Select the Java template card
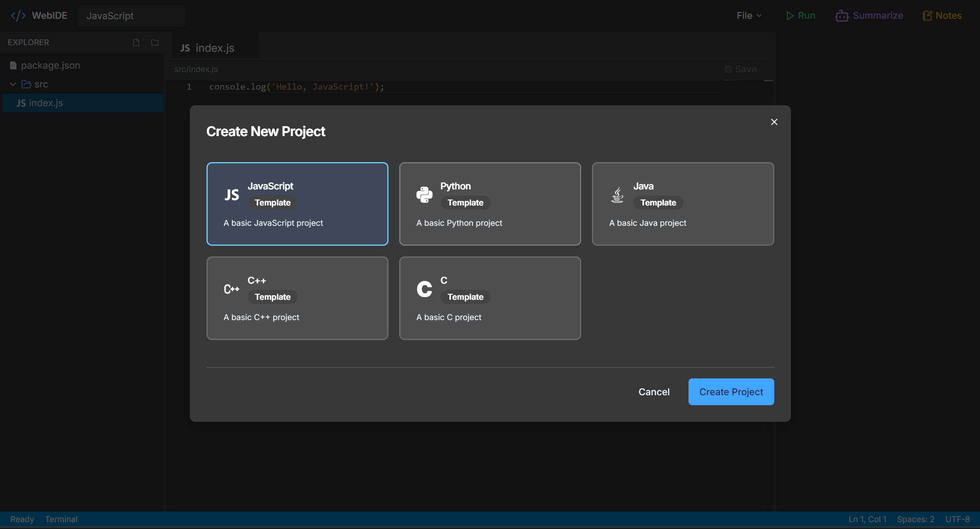Image resolution: width=980 pixels, height=529 pixels. [x=682, y=204]
